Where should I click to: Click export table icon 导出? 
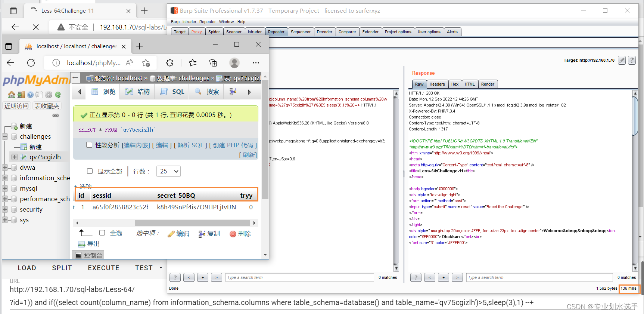pyautogui.click(x=89, y=244)
